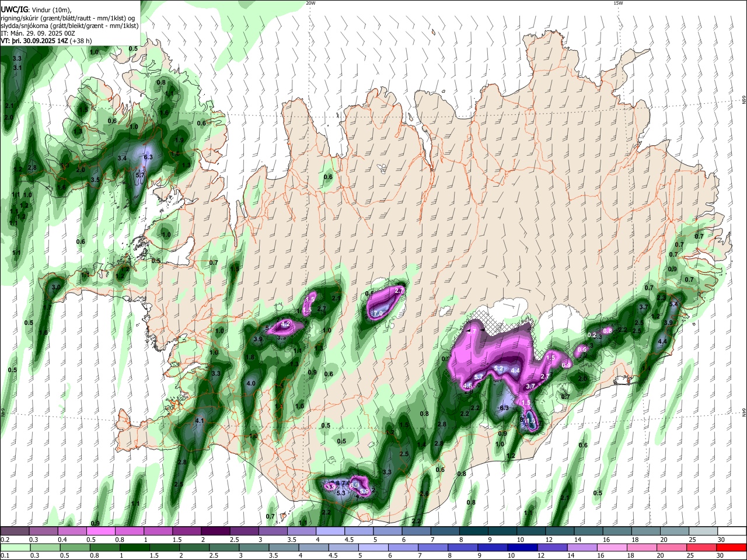Select dark teal 8 swatch in upper legend

click(473, 531)
